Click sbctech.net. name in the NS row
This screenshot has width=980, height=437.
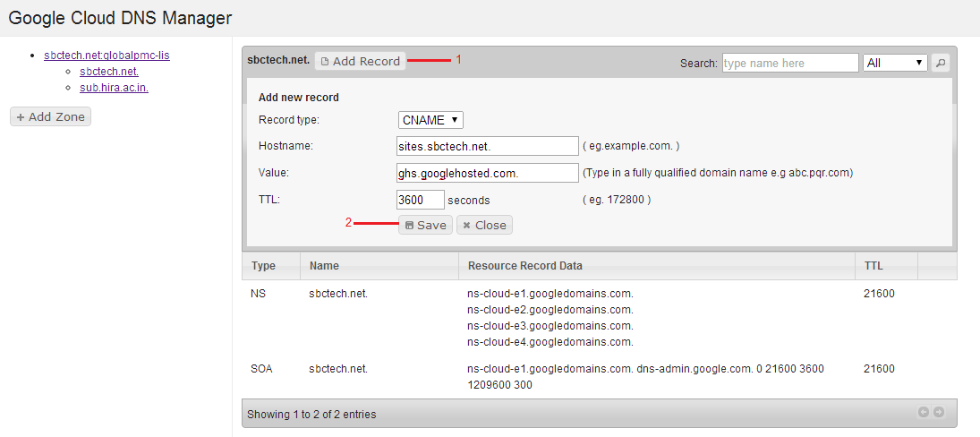(338, 293)
